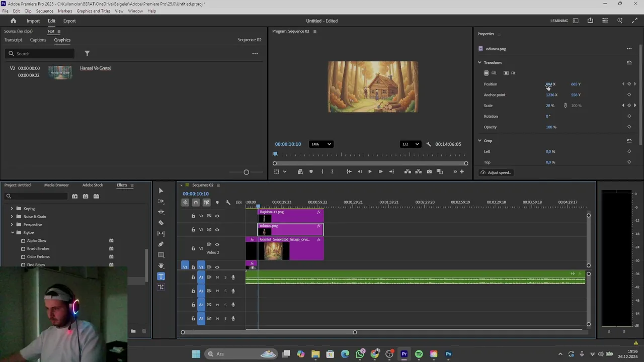Screen dimensions: 644x362
Task: Go to the Import workspace
Action: pos(33,21)
